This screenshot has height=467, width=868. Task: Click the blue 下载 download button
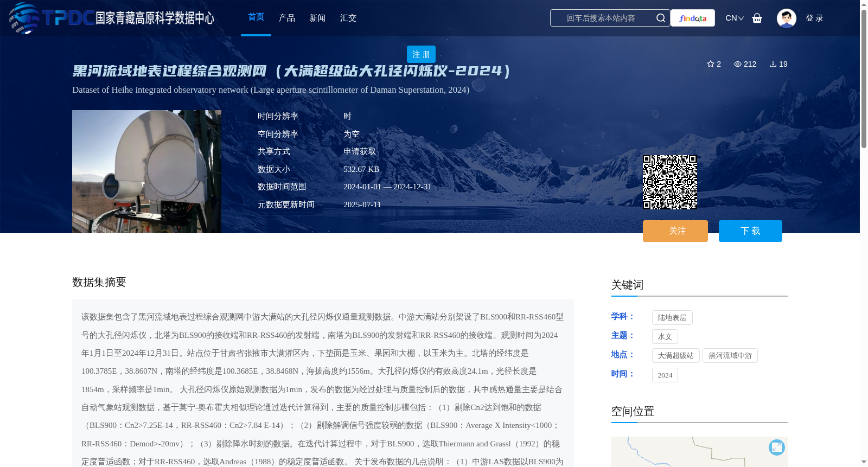click(750, 231)
